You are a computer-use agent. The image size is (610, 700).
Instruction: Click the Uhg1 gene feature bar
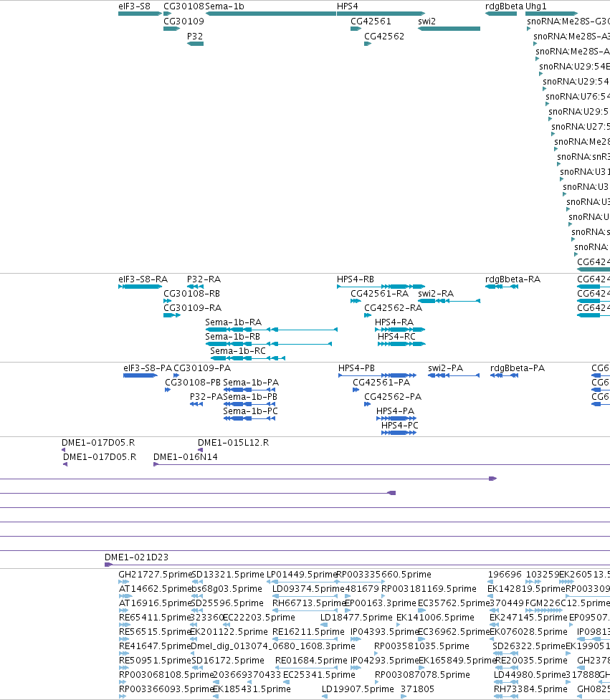click(x=551, y=14)
